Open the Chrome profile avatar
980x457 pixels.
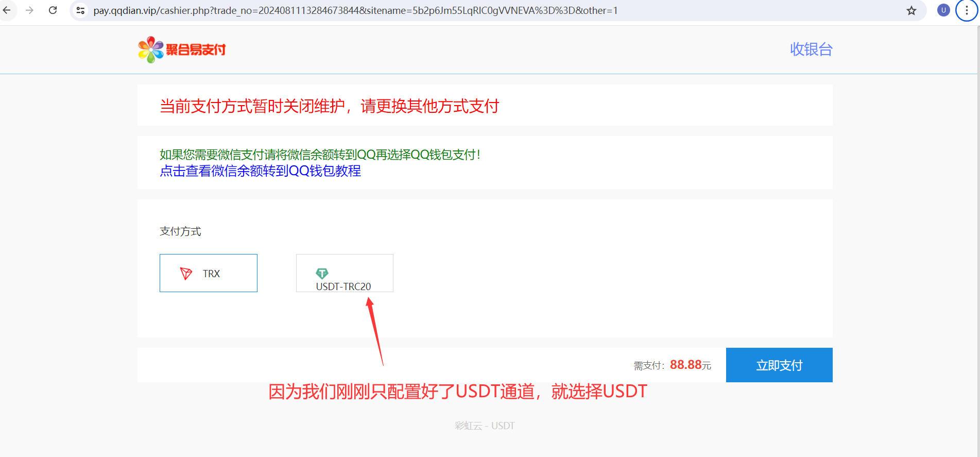pos(943,10)
